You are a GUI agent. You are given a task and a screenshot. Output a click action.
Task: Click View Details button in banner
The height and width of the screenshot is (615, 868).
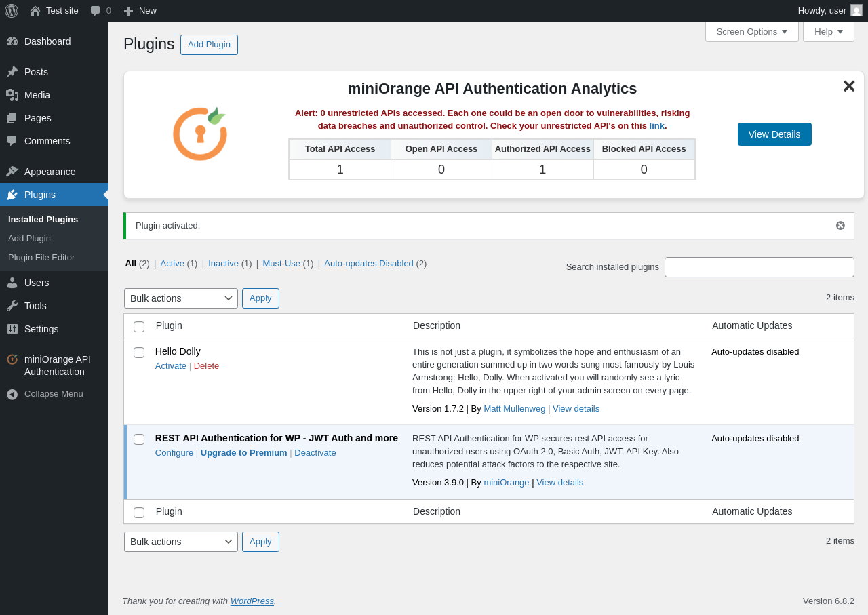click(x=774, y=134)
